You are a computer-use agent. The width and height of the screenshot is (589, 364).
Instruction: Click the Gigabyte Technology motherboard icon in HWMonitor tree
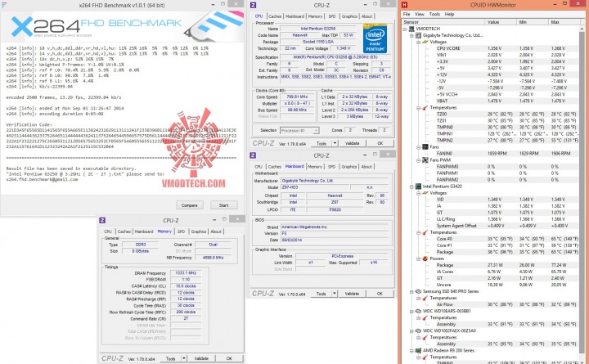click(418, 35)
